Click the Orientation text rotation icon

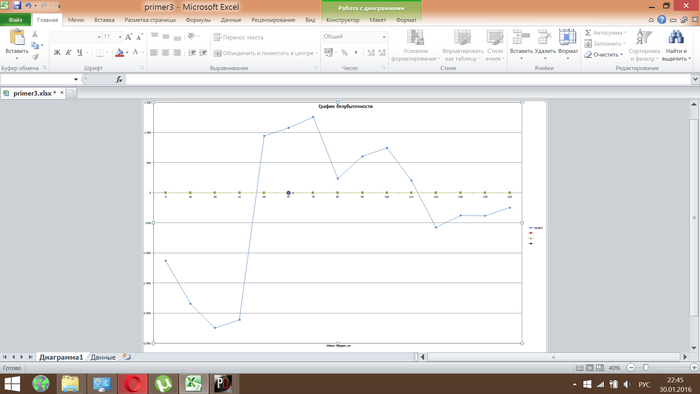click(x=192, y=36)
